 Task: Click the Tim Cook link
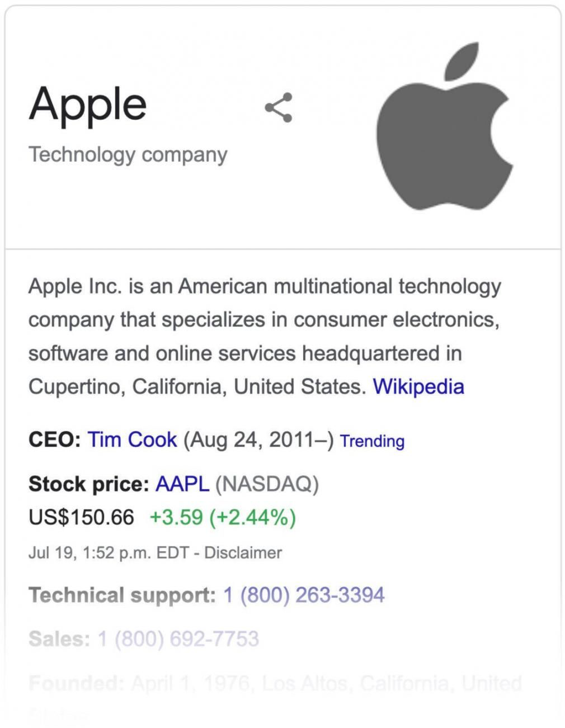pos(131,439)
